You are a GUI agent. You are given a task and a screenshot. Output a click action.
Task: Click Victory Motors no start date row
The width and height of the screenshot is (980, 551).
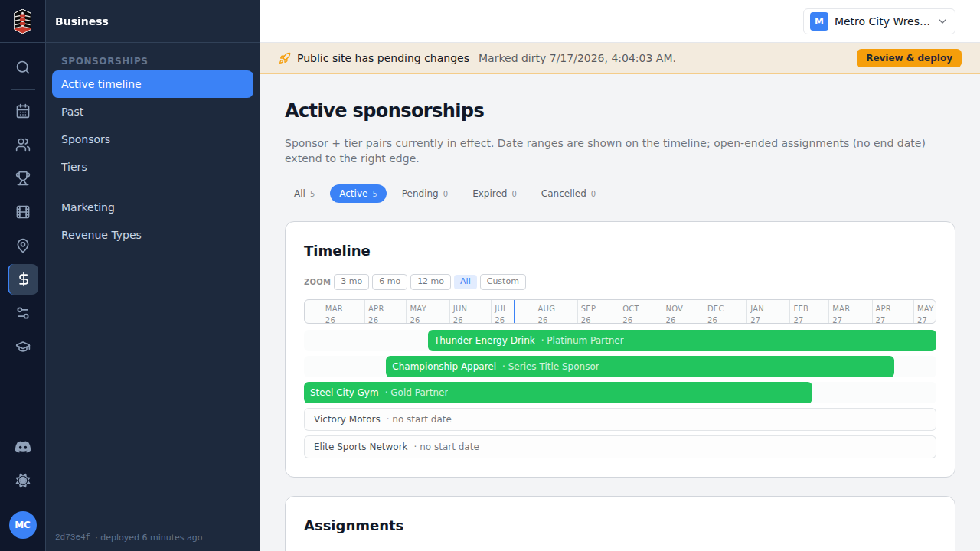pyautogui.click(x=620, y=419)
